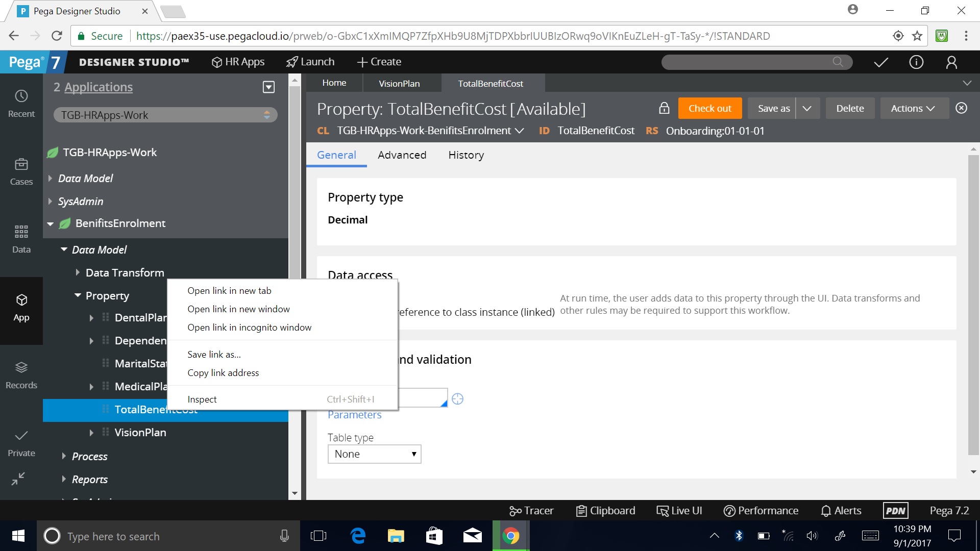Image resolution: width=980 pixels, height=551 pixels.
Task: Open the user profile icon in header
Action: point(951,62)
